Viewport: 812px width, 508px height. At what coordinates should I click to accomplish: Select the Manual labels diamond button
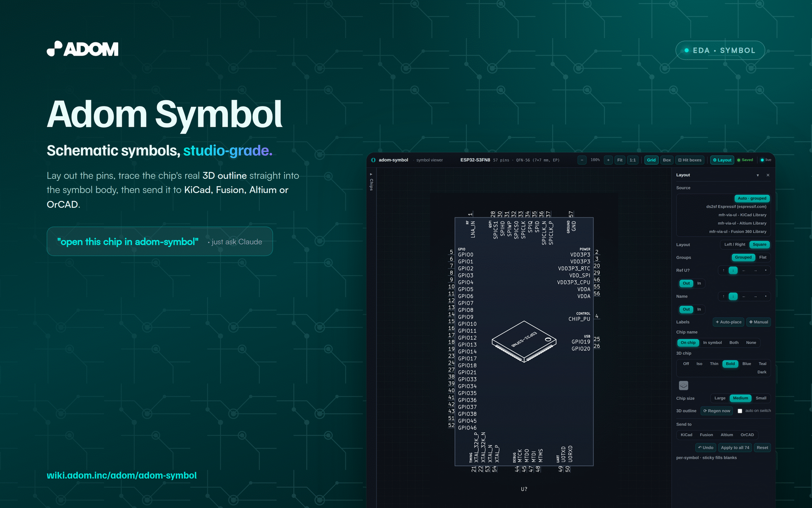coord(758,322)
